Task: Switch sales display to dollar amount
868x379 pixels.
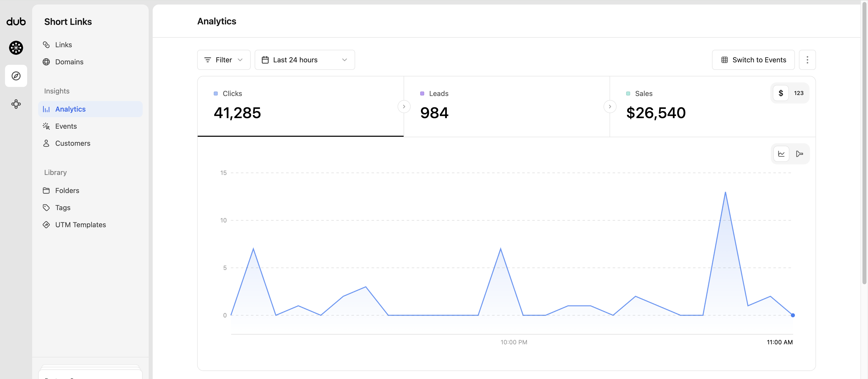Action: point(780,93)
